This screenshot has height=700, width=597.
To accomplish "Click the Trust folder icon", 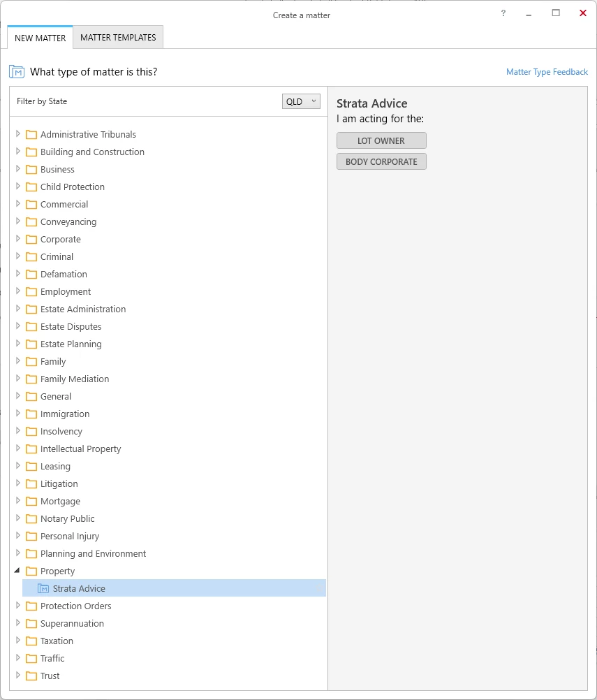I will coord(31,676).
